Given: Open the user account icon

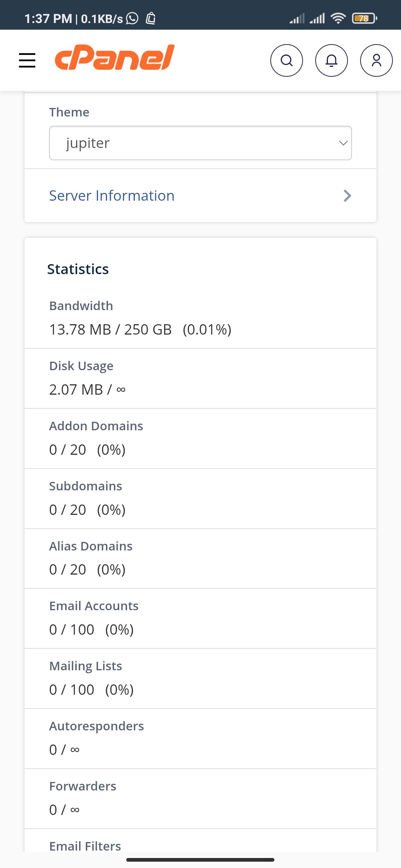Looking at the screenshot, I should pyautogui.click(x=376, y=60).
